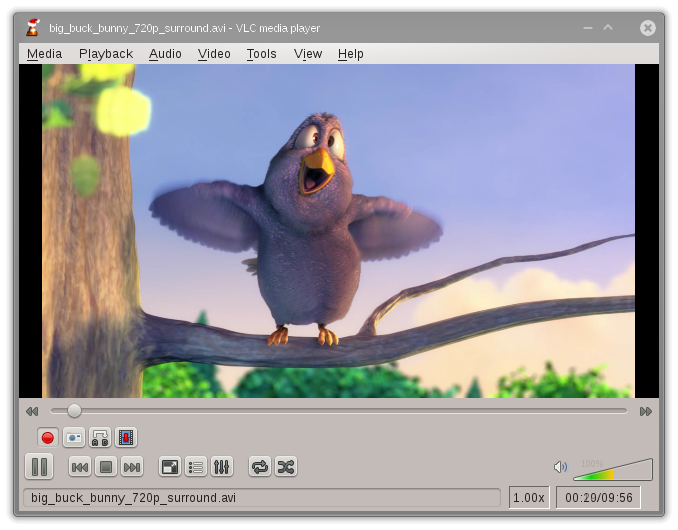The height and width of the screenshot is (530, 678).
Task: Click the 1.00x playback speed box
Action: tap(529, 498)
